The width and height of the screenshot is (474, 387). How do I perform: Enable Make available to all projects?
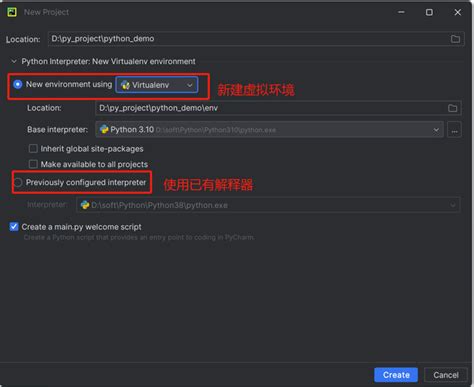tap(33, 164)
